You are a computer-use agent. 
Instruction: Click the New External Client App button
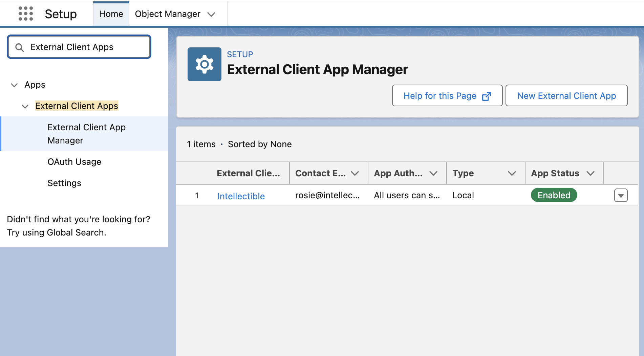pos(566,96)
